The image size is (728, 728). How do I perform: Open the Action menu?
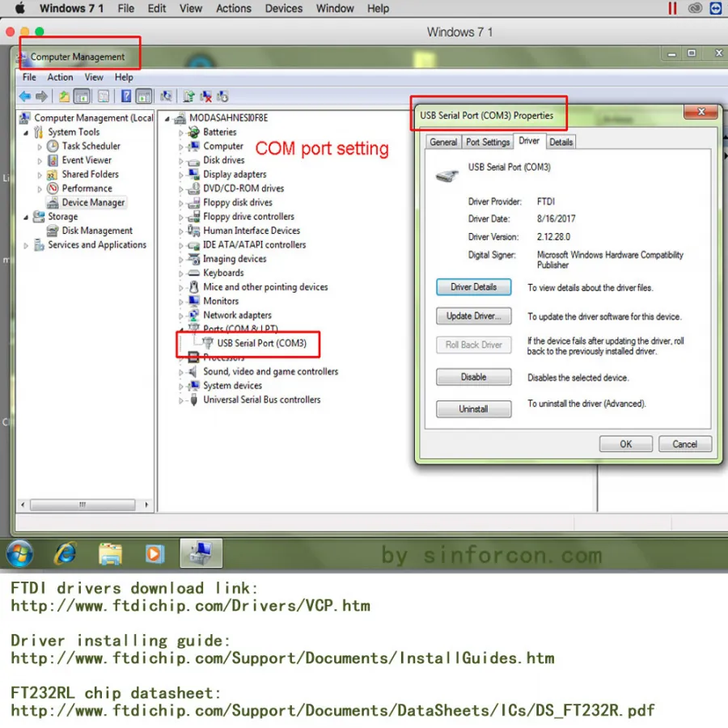60,77
